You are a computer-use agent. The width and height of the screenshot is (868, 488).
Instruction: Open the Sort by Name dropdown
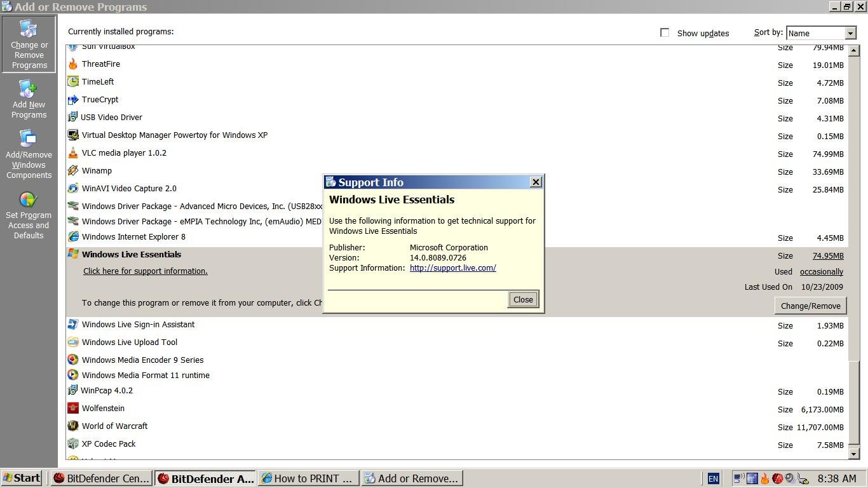(822, 33)
